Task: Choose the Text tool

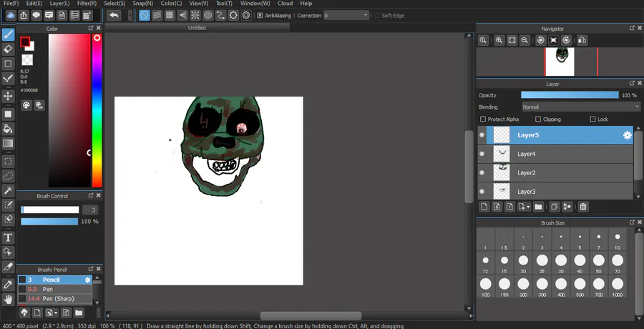Action: [x=9, y=237]
